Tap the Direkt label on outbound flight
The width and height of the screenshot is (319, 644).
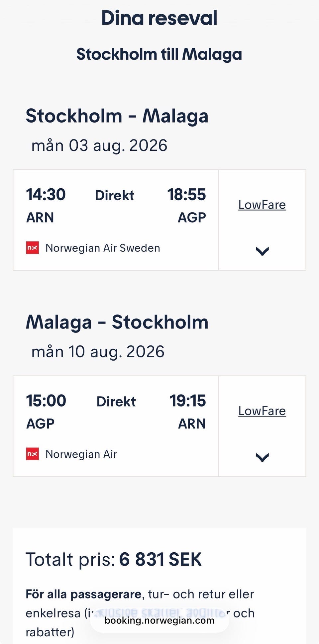click(x=115, y=195)
